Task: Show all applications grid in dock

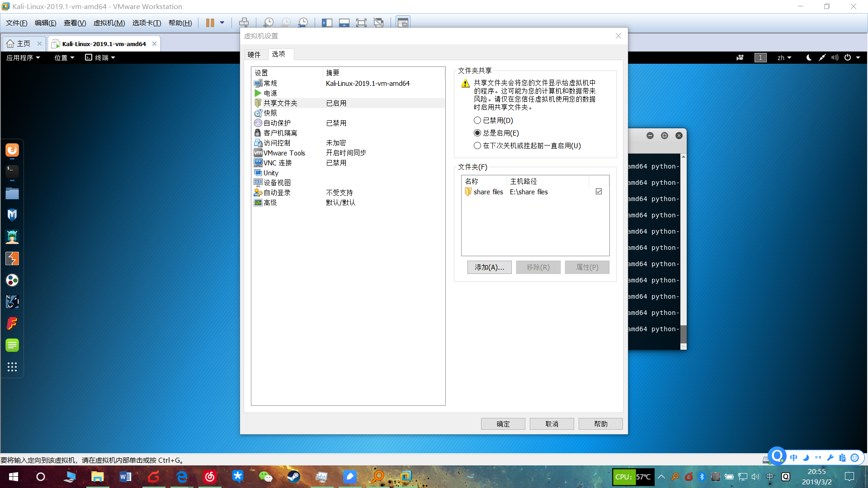Action: coord(12,367)
